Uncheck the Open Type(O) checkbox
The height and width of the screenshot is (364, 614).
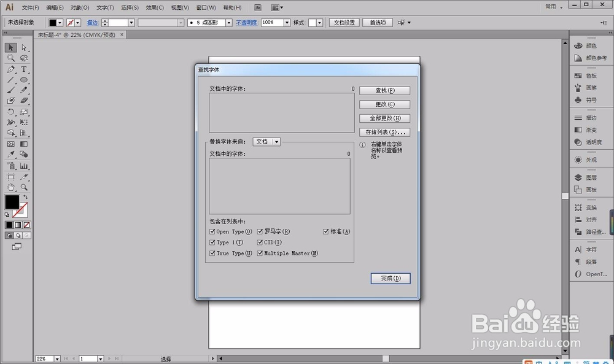[x=212, y=231]
